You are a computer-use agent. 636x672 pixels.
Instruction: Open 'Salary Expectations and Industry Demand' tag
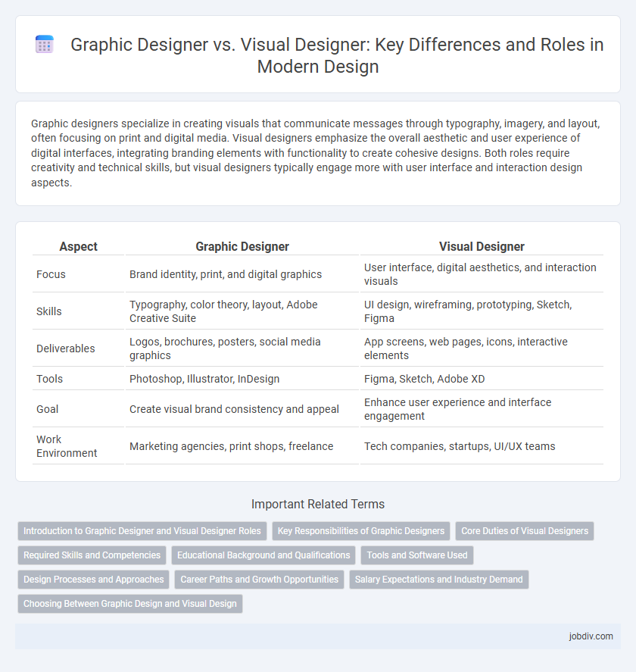click(x=439, y=580)
